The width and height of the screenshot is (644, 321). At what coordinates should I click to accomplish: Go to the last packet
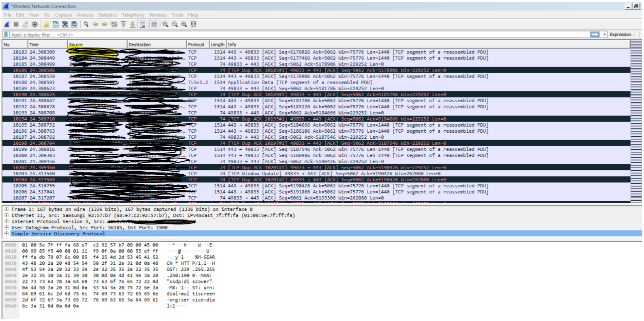tap(132, 24)
